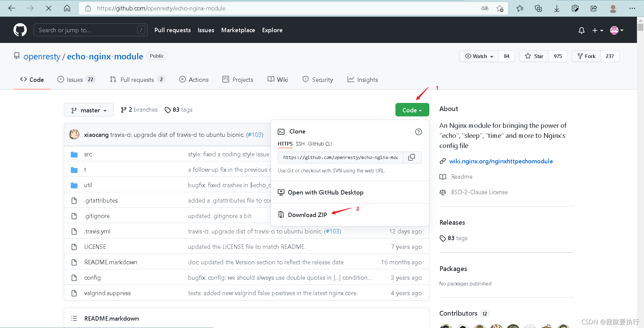Click the GitHub Octocat logo

tap(20, 30)
